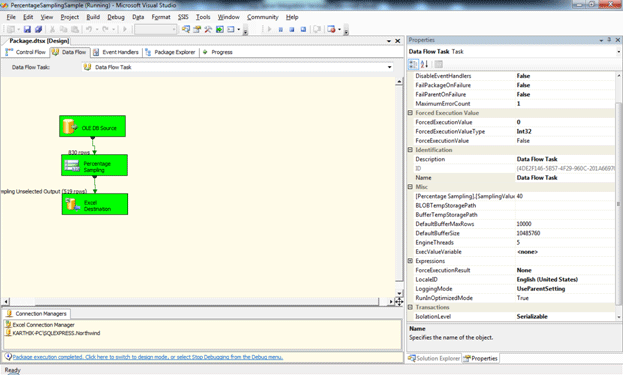Click the Pause debugging icon
This screenshot has height=375, width=623.
[x=281, y=29]
